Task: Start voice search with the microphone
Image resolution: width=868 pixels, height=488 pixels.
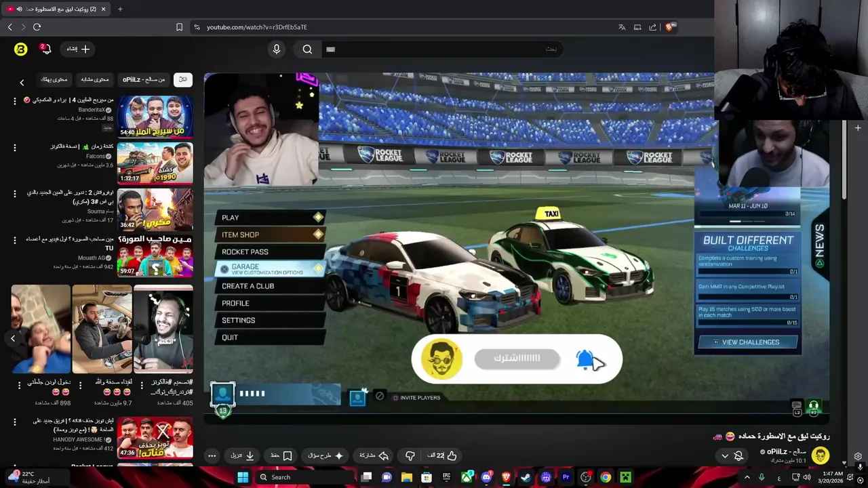Action: pyautogui.click(x=276, y=49)
